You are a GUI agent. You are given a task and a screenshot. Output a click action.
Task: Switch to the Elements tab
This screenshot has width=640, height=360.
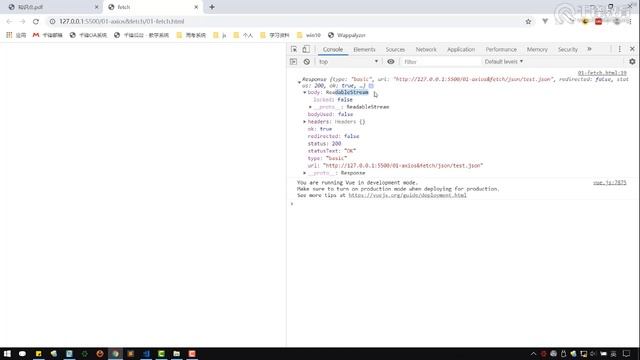coord(364,49)
